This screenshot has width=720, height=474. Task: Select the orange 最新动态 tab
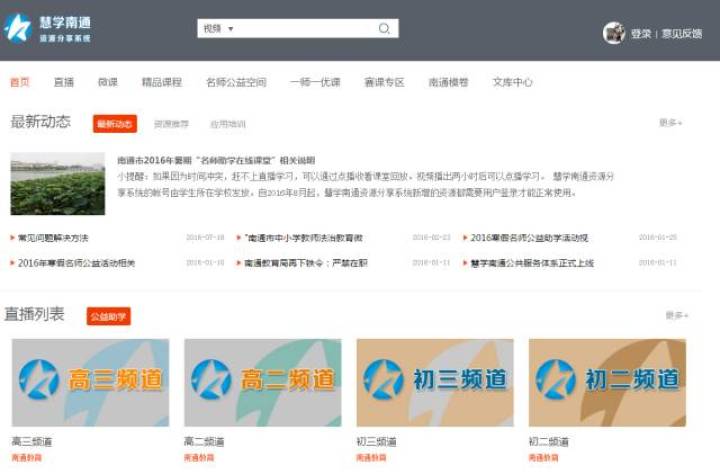click(x=115, y=124)
